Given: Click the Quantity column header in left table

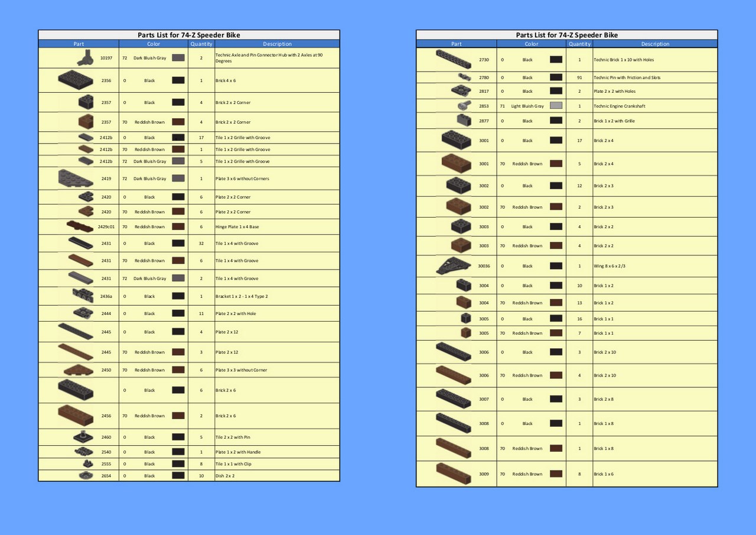Looking at the screenshot, I should [201, 44].
